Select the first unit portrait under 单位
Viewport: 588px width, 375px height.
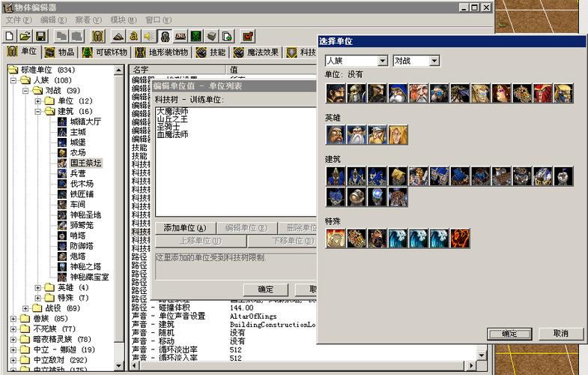click(x=336, y=93)
